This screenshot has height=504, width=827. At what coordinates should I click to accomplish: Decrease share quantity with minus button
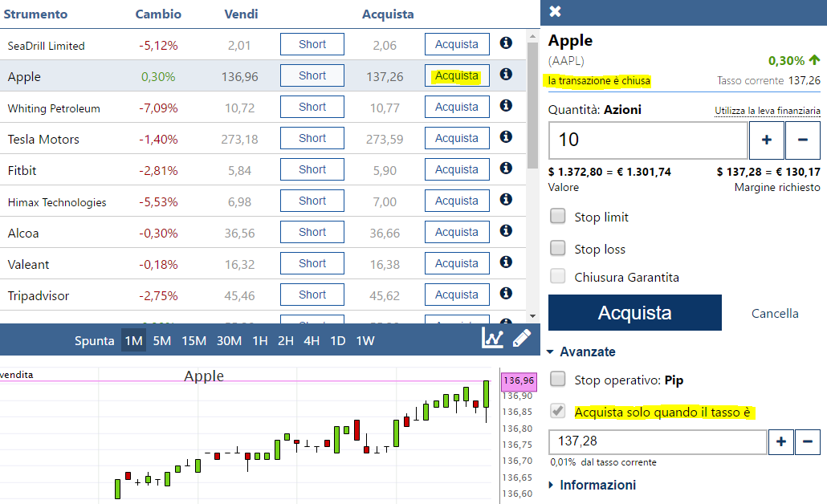803,140
